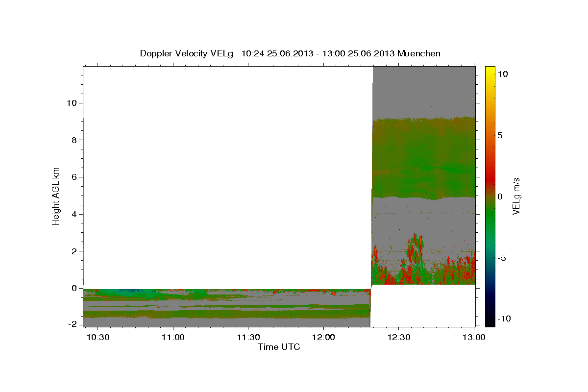Click the vertical velocity colorbar
This screenshot has width=588, height=392.
pos(490,196)
